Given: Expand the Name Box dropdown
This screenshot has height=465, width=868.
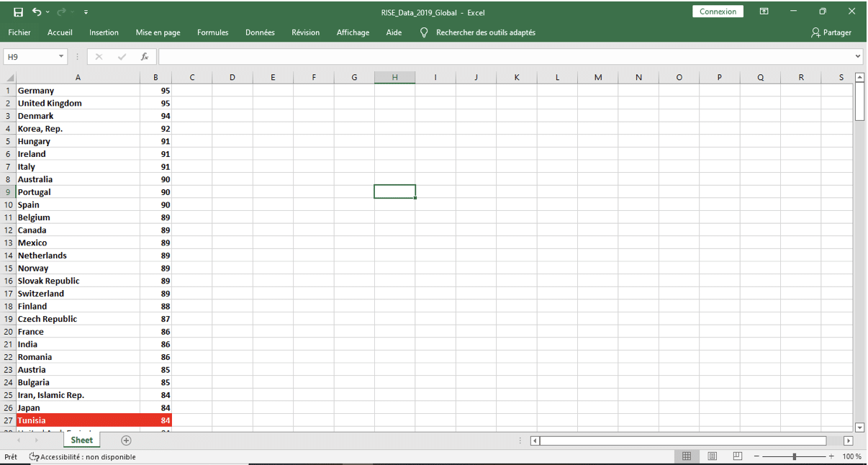Looking at the screenshot, I should click(x=61, y=57).
